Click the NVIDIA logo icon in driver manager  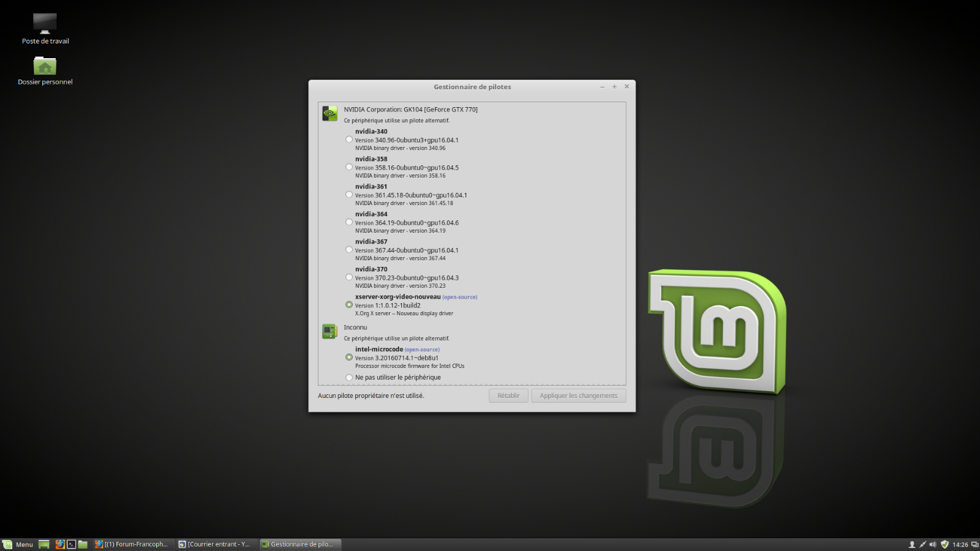point(330,113)
